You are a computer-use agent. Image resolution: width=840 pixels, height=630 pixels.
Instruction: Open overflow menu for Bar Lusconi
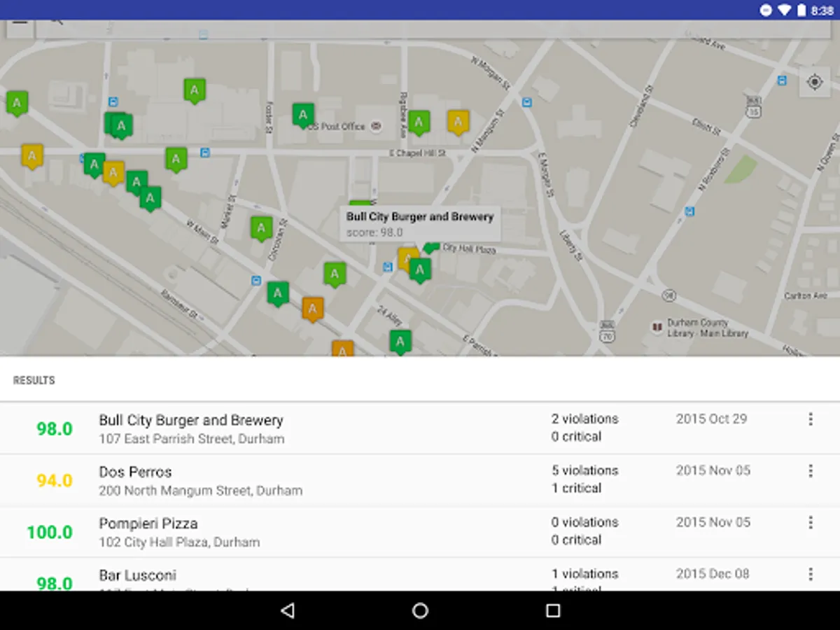(811, 575)
